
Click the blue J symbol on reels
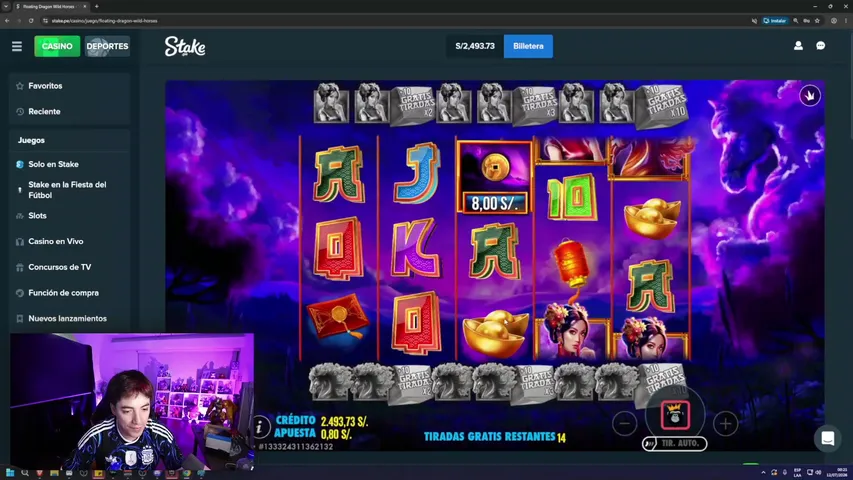tap(417, 173)
